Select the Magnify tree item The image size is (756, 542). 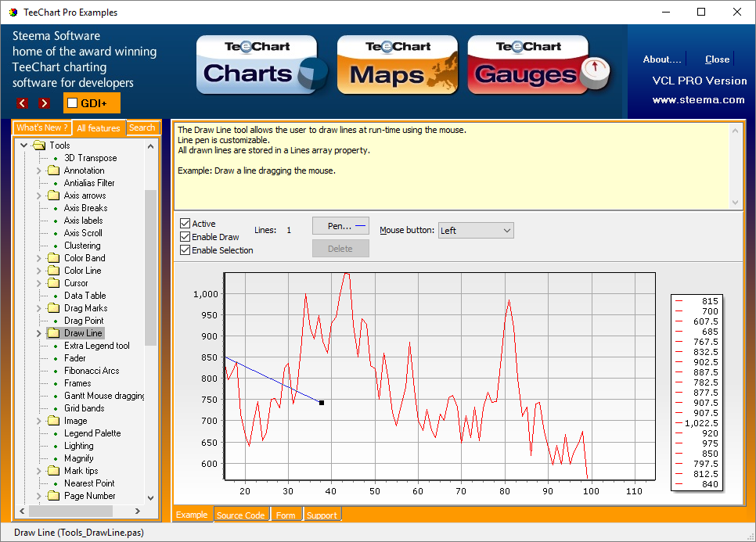click(x=78, y=458)
